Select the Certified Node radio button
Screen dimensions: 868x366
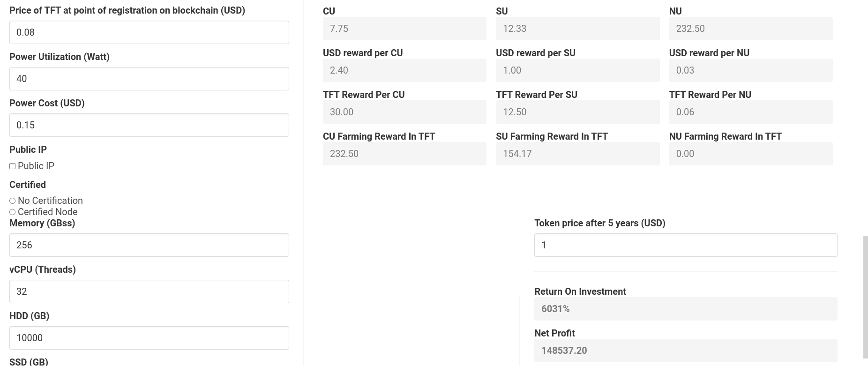(12, 212)
